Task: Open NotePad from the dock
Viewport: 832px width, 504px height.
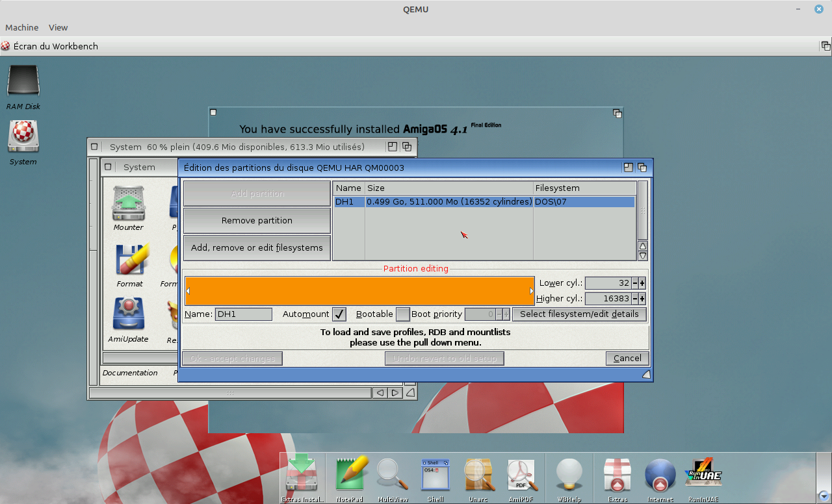Action: pyautogui.click(x=353, y=475)
